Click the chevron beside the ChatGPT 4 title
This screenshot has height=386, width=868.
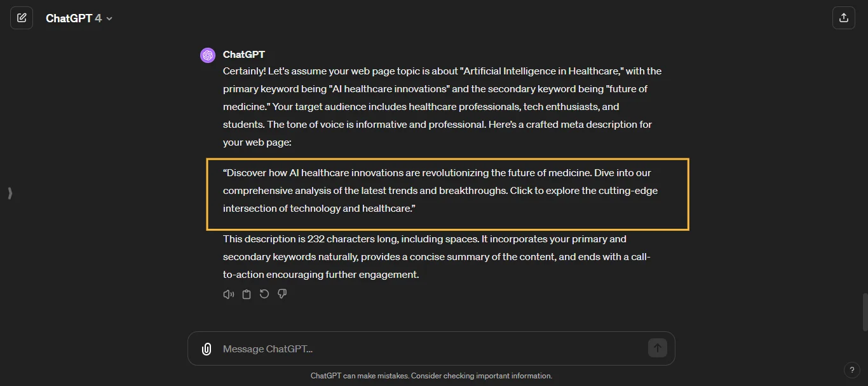click(109, 18)
